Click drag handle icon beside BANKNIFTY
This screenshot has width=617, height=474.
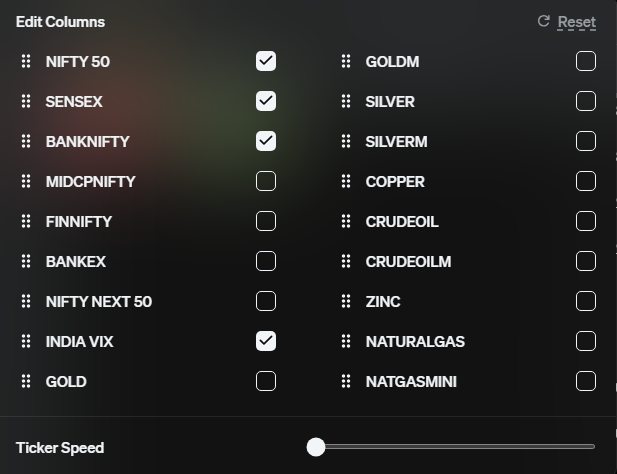pyautogui.click(x=26, y=142)
